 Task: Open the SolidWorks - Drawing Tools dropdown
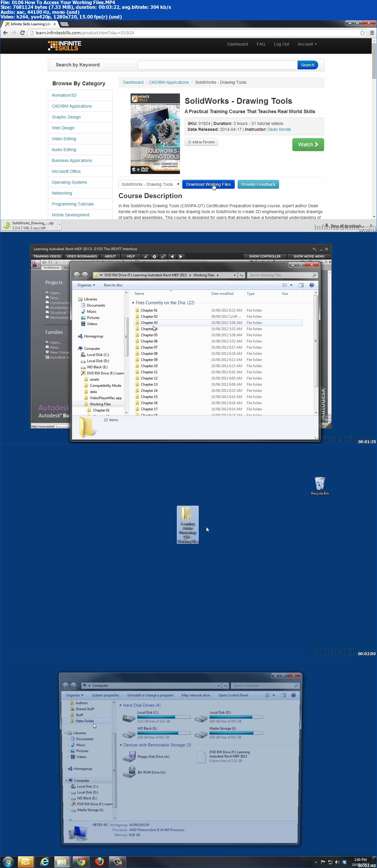pyautogui.click(x=150, y=184)
